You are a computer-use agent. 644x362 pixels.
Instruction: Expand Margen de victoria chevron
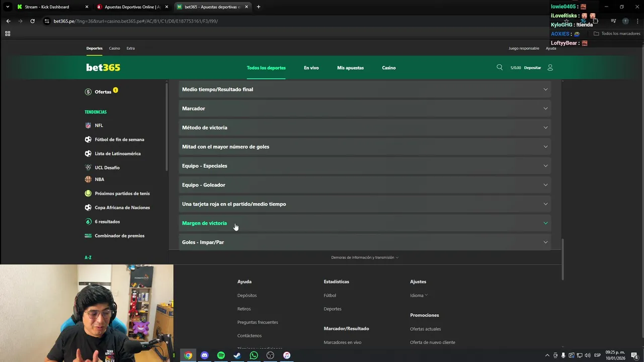click(545, 223)
